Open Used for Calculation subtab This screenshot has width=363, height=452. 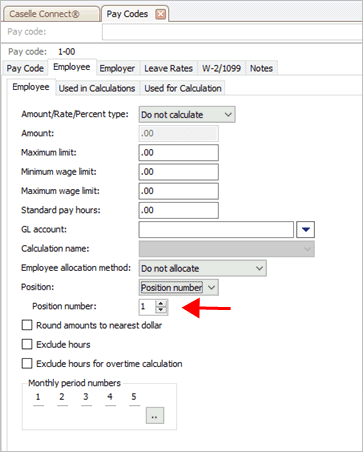(183, 88)
